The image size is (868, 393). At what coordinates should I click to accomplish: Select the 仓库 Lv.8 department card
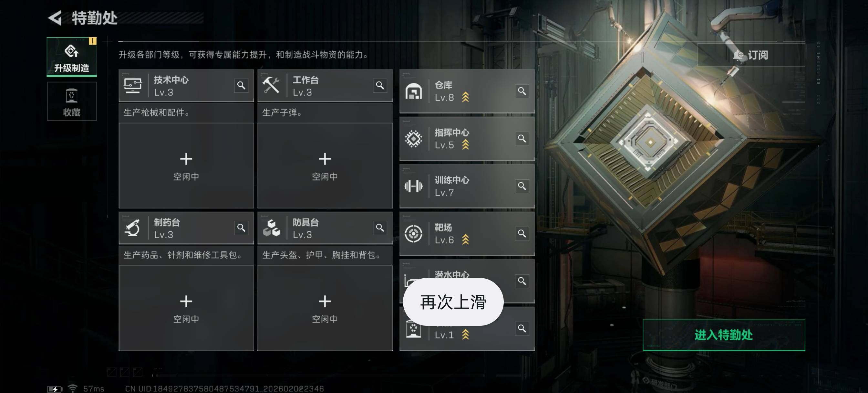[x=467, y=91]
